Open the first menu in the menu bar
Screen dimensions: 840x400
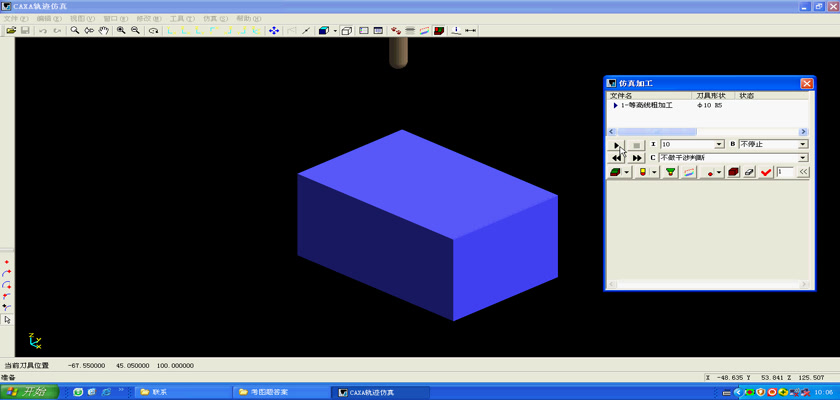tap(16, 18)
